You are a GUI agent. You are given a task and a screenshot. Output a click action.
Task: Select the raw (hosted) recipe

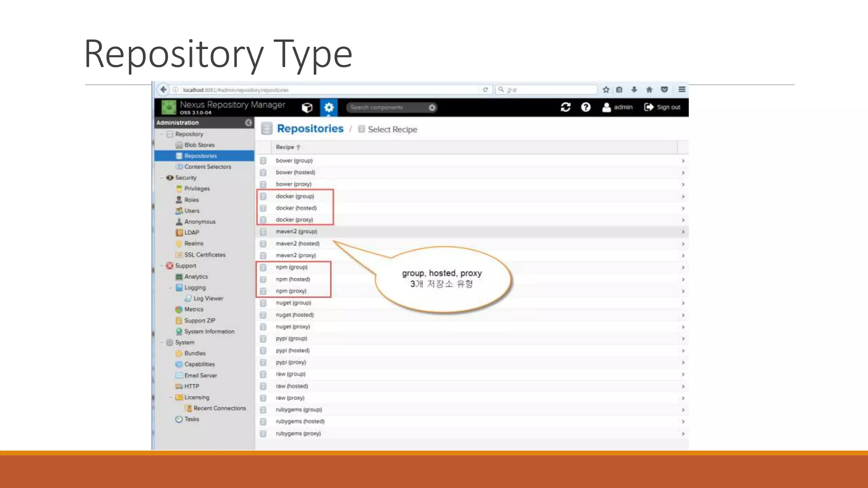472,386
